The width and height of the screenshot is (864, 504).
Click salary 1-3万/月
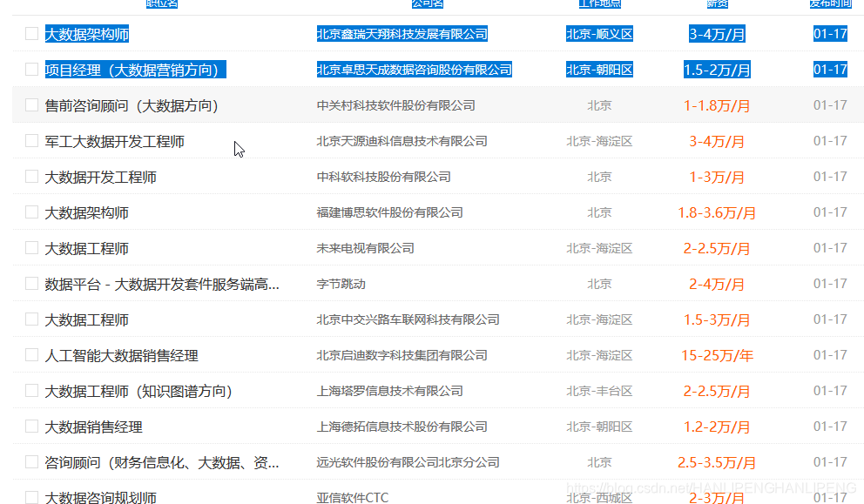pos(717,178)
